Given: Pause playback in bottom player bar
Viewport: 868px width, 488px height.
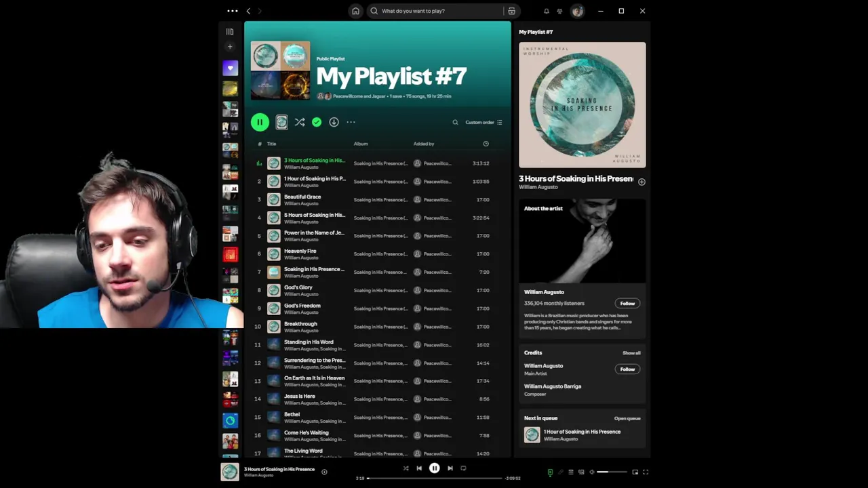Looking at the screenshot, I should click(x=435, y=468).
